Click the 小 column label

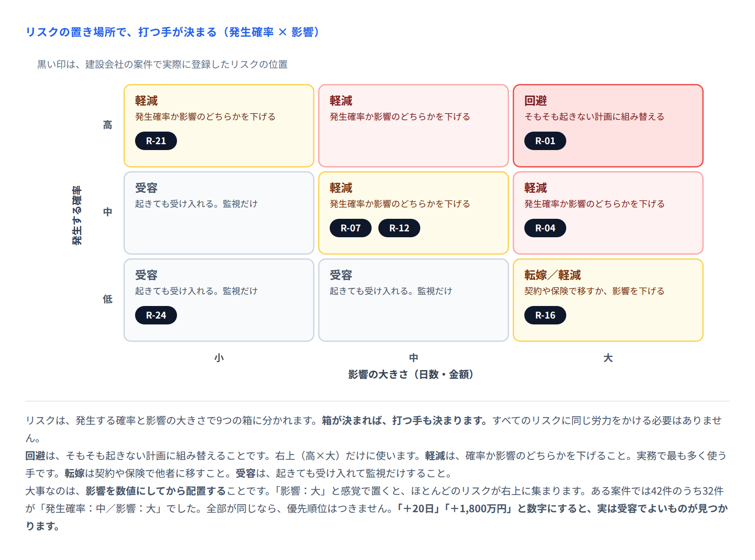219,358
